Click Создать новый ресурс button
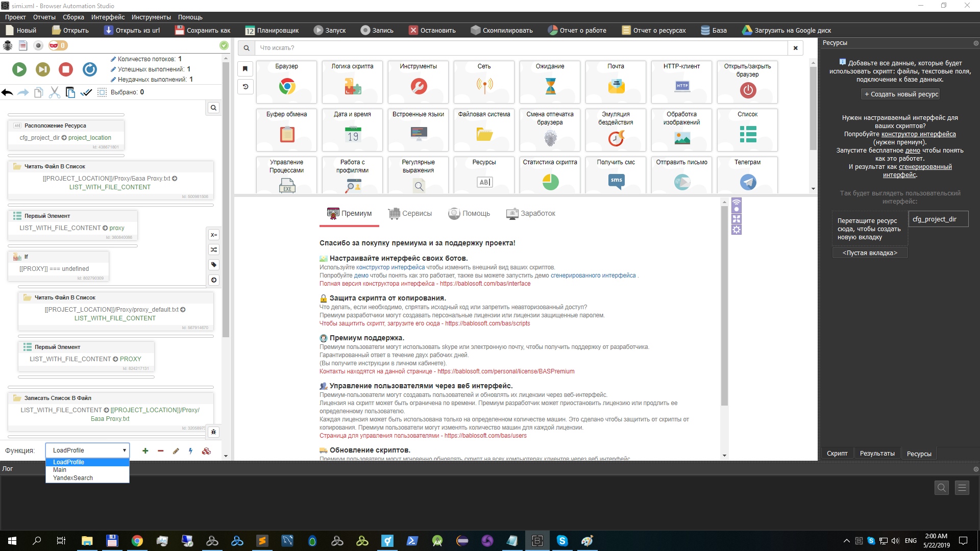The image size is (980, 551). click(901, 94)
